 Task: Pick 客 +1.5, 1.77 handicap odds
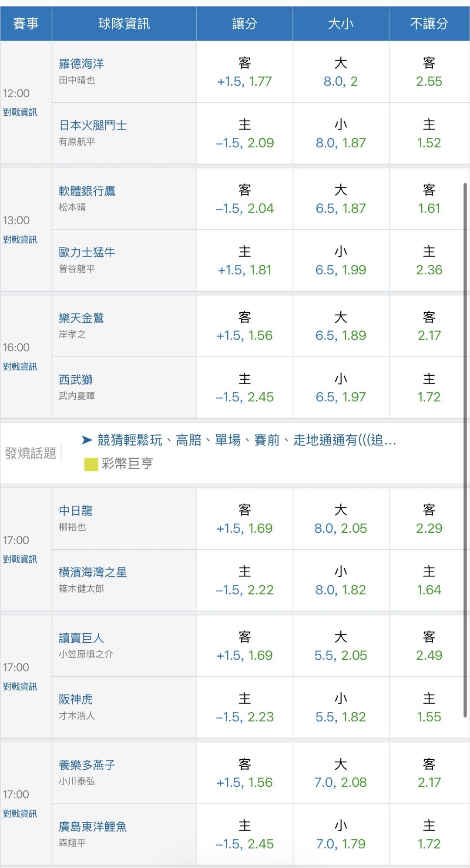[245, 72]
